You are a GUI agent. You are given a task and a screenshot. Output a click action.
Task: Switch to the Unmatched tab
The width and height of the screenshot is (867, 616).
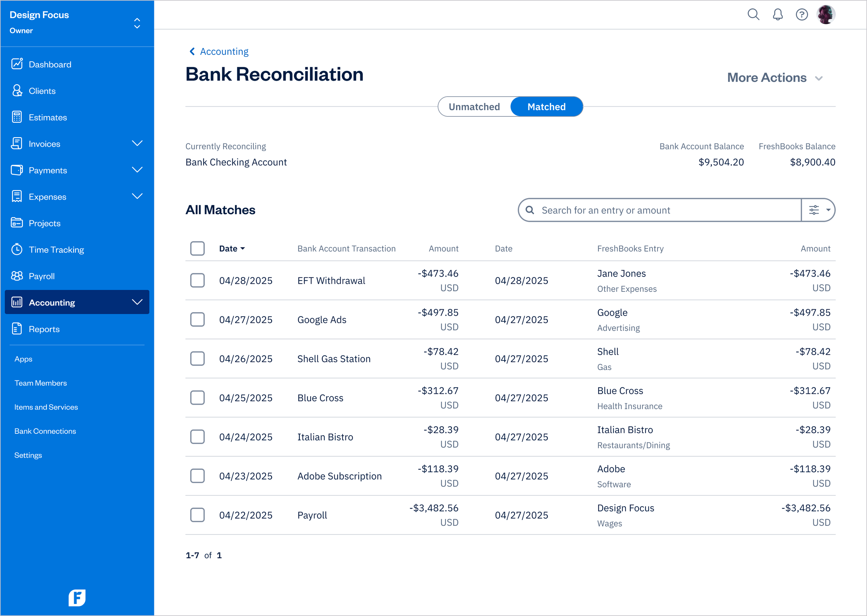[x=474, y=107]
